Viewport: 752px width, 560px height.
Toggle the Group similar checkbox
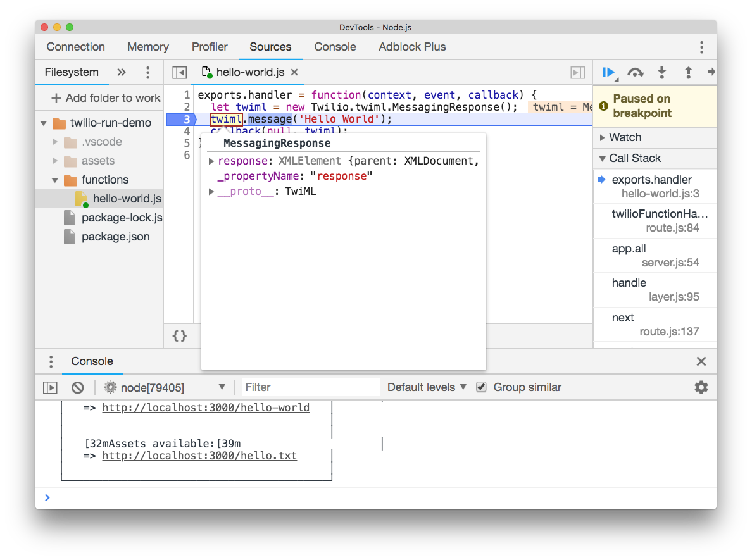click(x=481, y=387)
